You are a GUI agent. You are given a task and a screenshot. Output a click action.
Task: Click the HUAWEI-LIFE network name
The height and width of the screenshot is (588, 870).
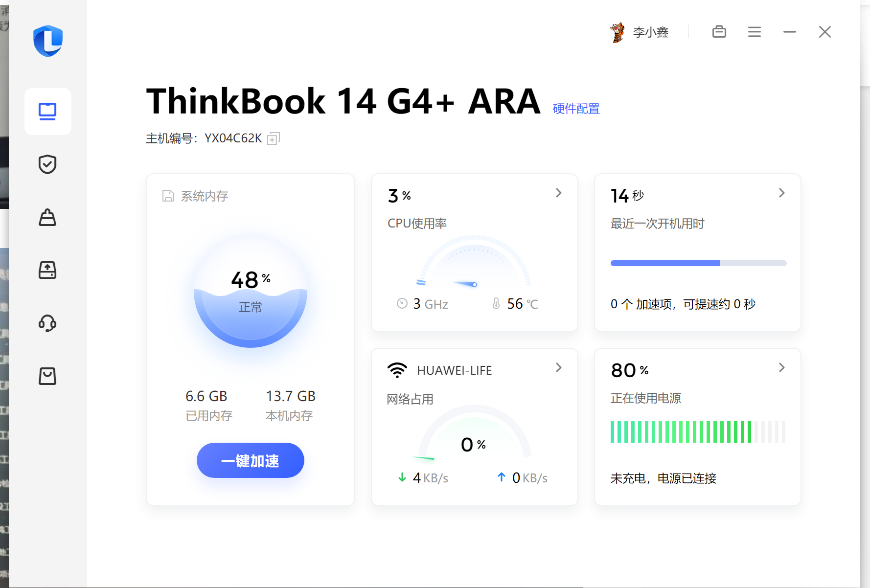pyautogui.click(x=454, y=370)
